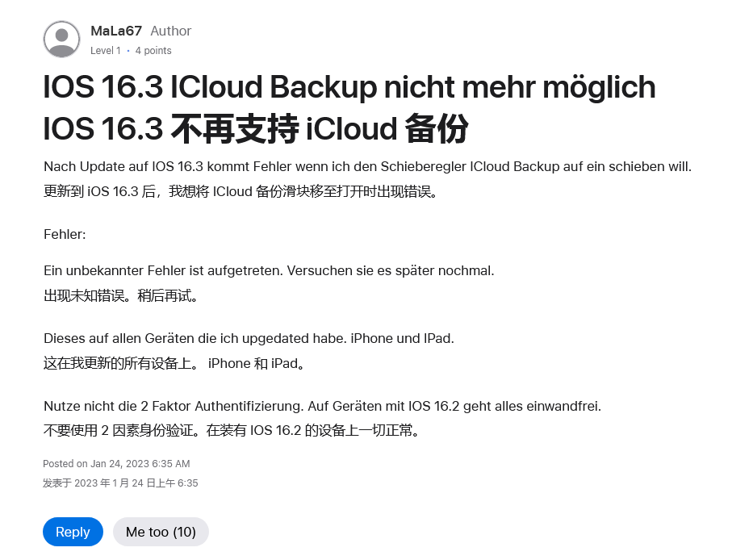The image size is (753, 560).
Task: Click the Fehler: label
Action: [65, 234]
